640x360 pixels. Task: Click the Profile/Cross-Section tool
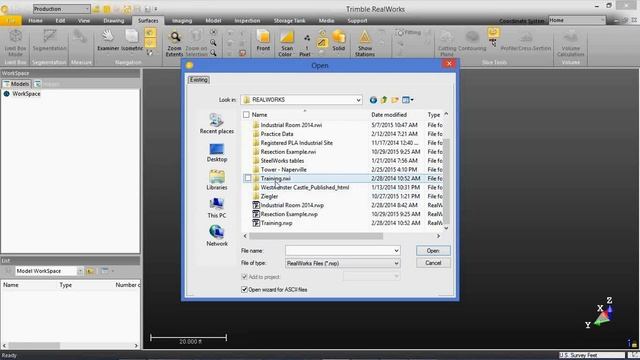526,41
